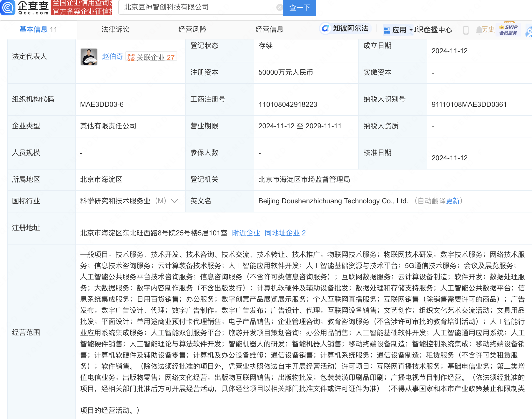The image size is (532, 419).
Task: Select the 北京市海淀区市场监督管理局 registration authority
Action: pos(304,179)
